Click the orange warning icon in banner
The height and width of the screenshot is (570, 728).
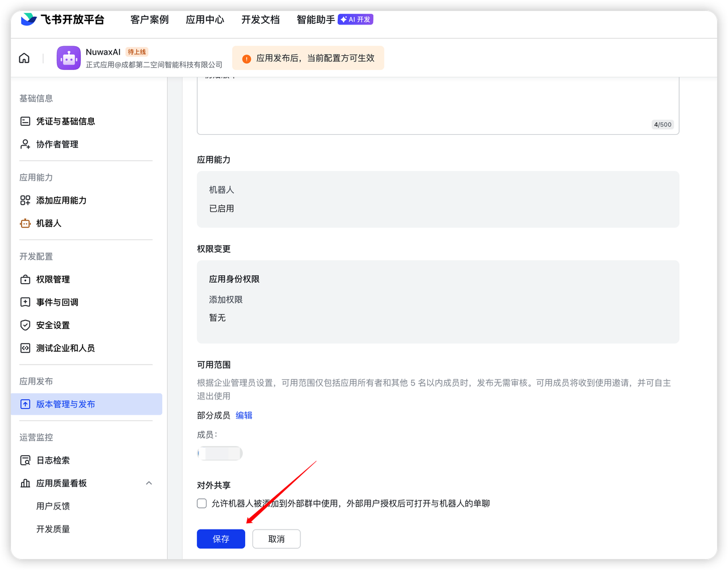point(247,59)
